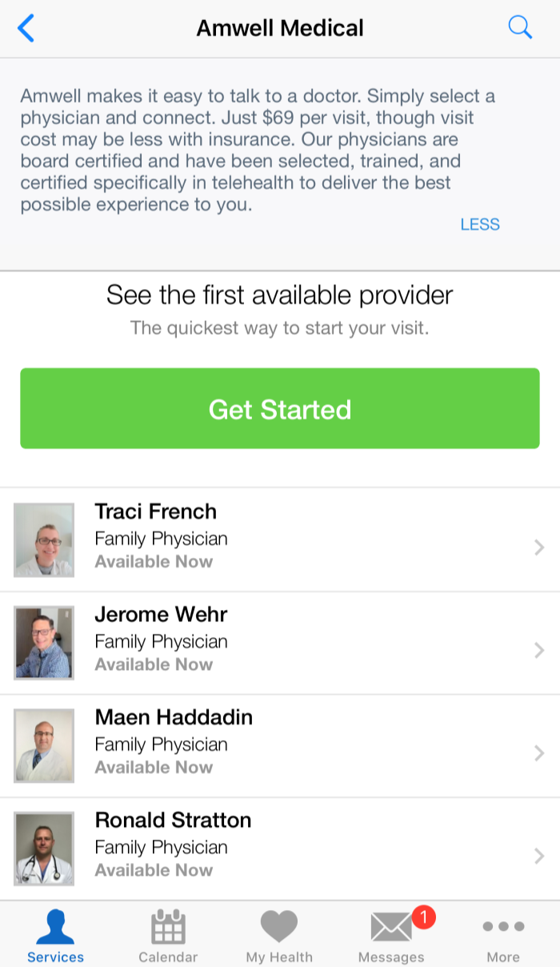Select Ronald Stratton name in list
560x967 pixels.
pyautogui.click(x=173, y=821)
